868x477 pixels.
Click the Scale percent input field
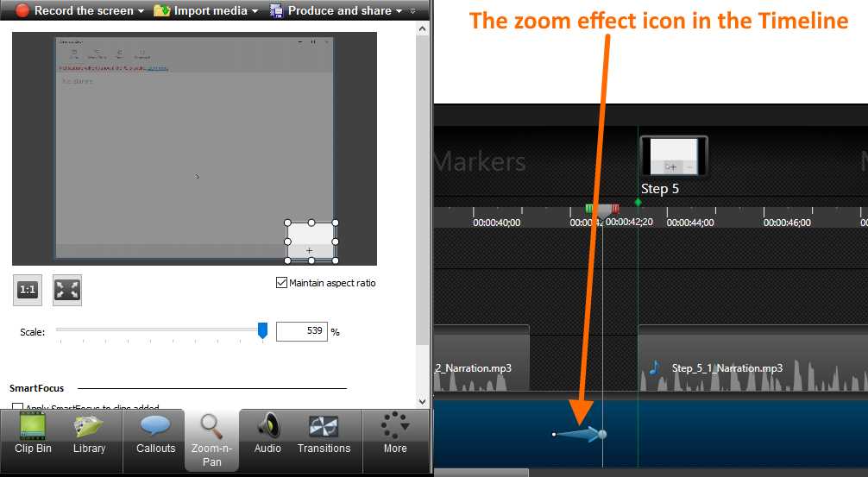[x=302, y=331]
